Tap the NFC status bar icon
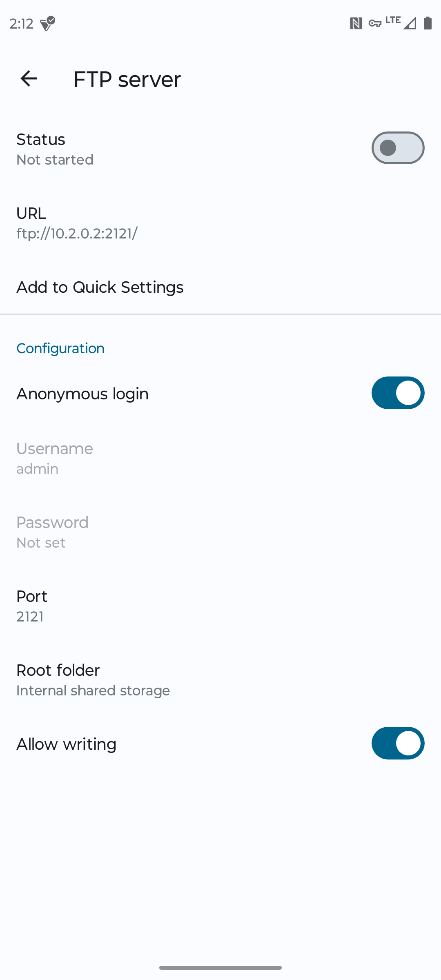This screenshot has width=441, height=980. point(356,23)
